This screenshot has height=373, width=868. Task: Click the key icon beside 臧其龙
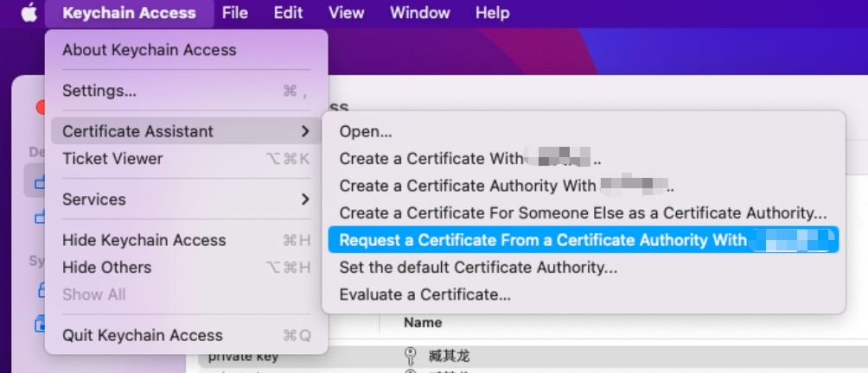pos(411,356)
